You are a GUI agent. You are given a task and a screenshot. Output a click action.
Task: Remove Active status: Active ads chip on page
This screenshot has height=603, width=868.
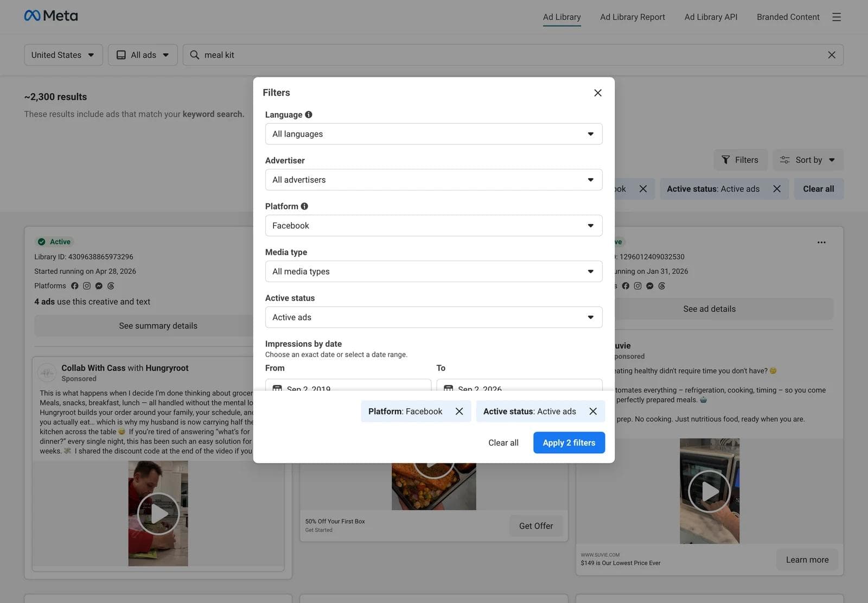[x=777, y=189]
